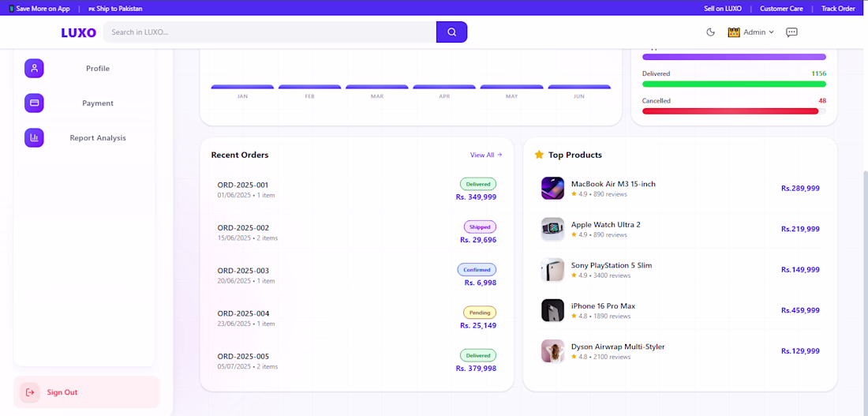Open Apple Watch Ultra 2 thumbnail
The width and height of the screenshot is (868, 416).
point(552,229)
